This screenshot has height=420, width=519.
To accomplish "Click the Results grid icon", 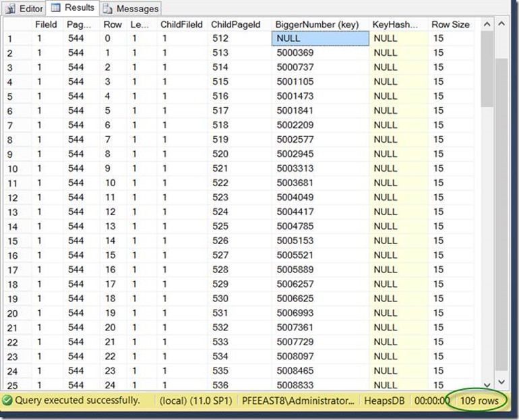I will [55, 7].
